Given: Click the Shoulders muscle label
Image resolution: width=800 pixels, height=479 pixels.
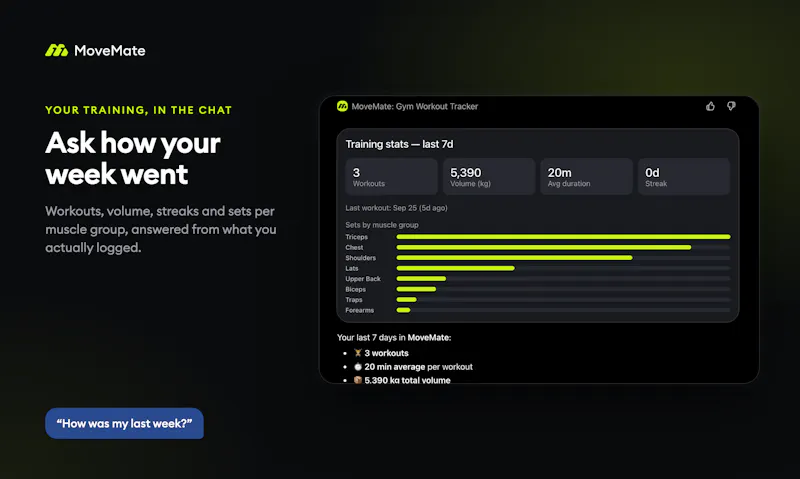Looking at the screenshot, I should (x=361, y=258).
